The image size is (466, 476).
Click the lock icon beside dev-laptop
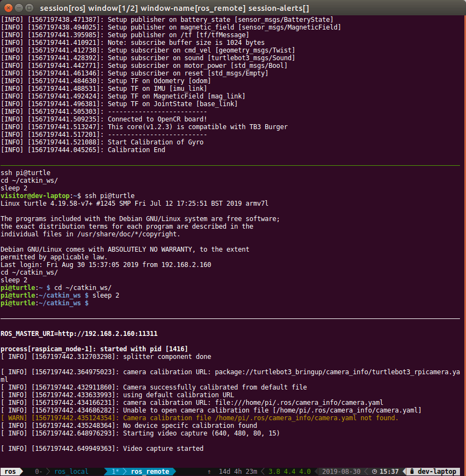pos(412,472)
